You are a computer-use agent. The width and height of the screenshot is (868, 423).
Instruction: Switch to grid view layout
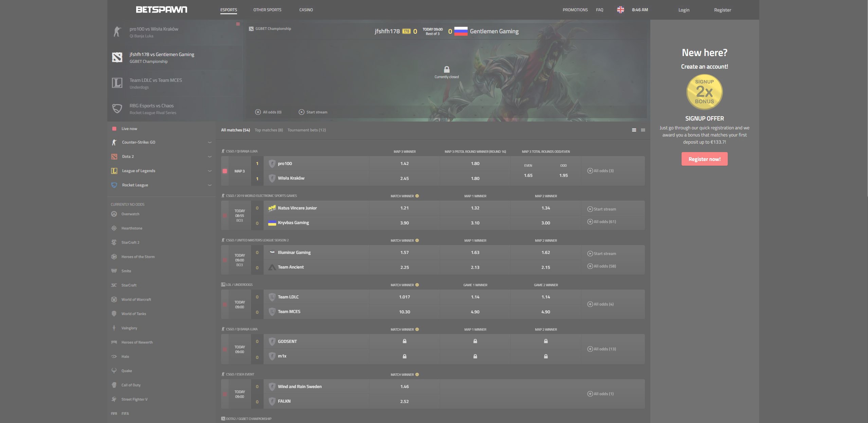[x=643, y=130]
